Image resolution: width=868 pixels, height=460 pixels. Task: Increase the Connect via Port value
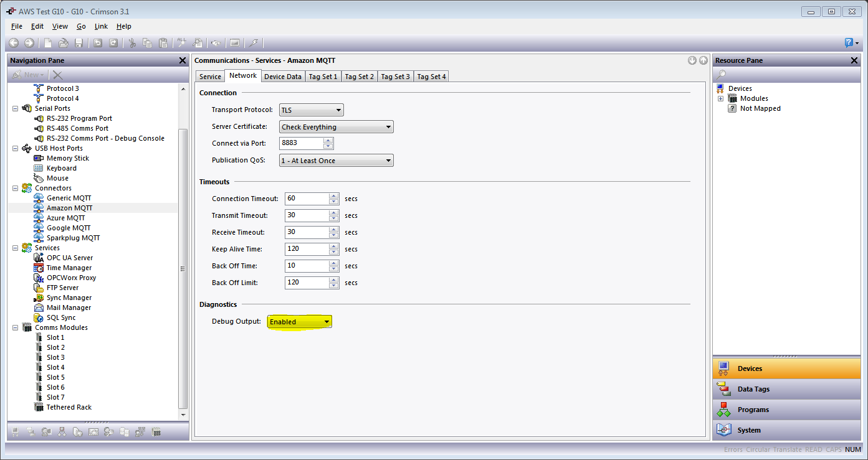point(328,141)
